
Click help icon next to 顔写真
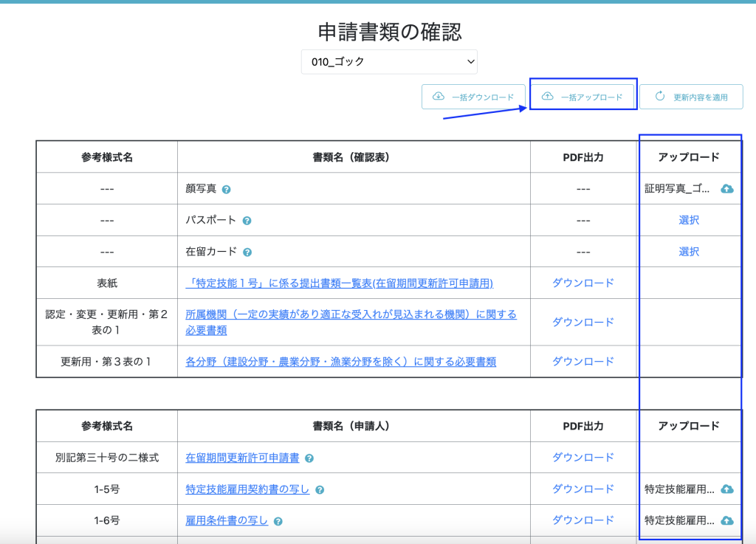pos(227,190)
